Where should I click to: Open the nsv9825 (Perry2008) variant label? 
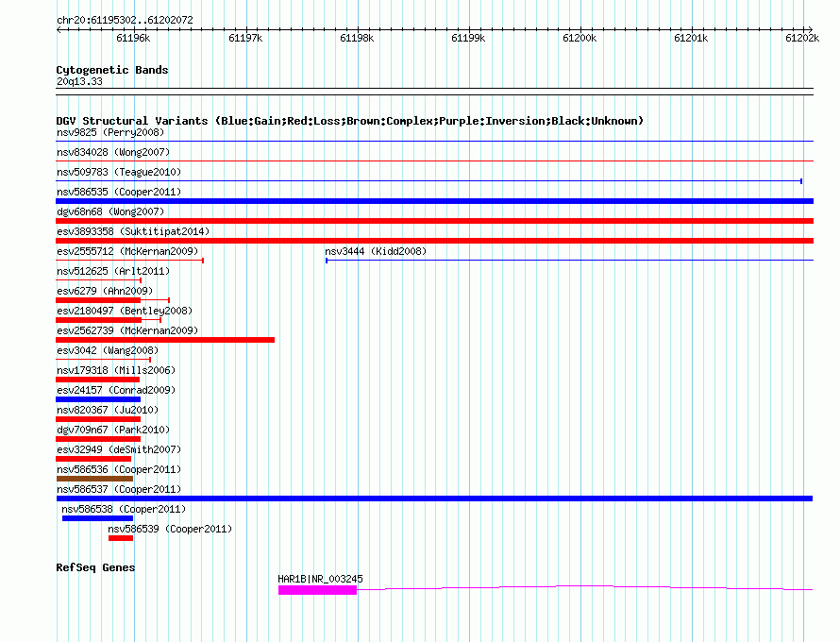tap(110, 132)
